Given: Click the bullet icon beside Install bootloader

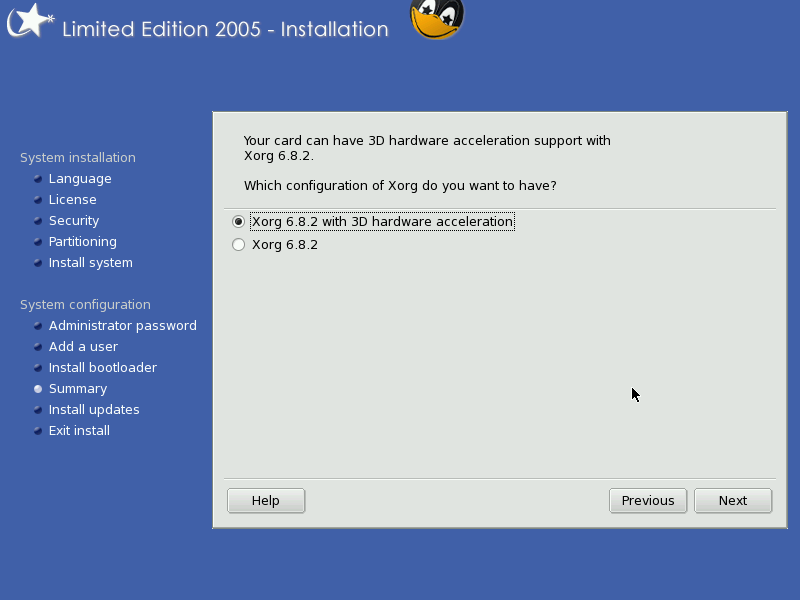Looking at the screenshot, I should [38, 367].
